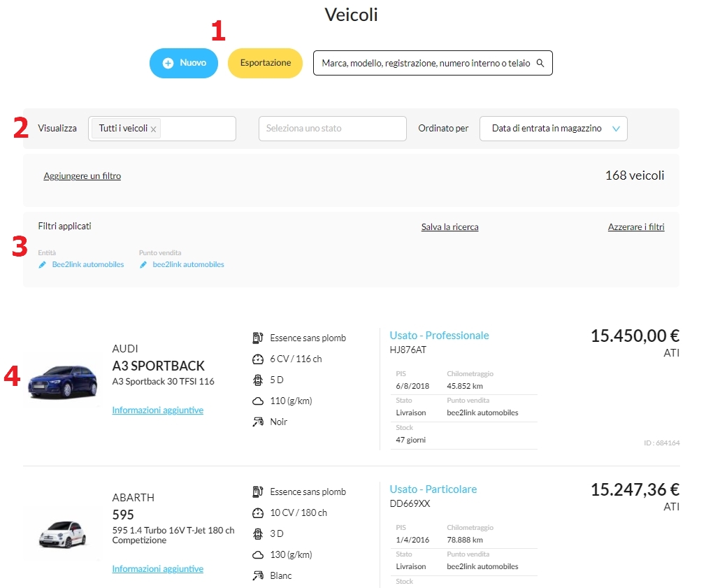Image resolution: width=713 pixels, height=588 pixels.
Task: Click Audi CO2 cloud icon
Action: 258,401
